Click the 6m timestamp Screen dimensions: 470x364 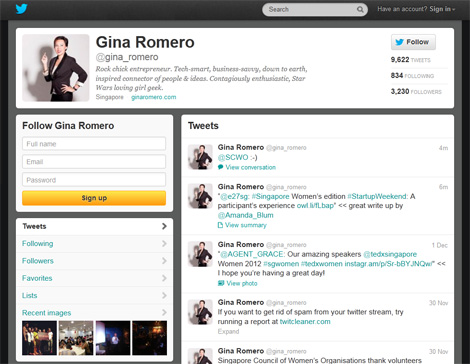443,187
